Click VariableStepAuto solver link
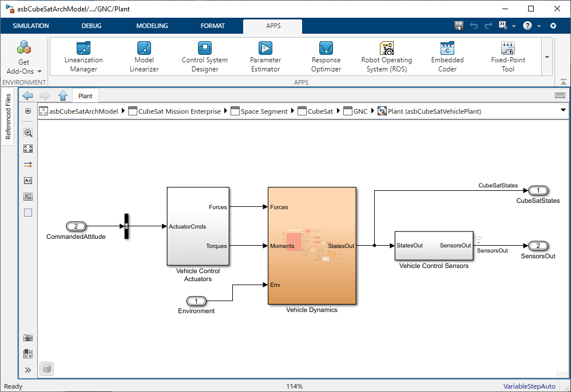This screenshot has height=392, width=571. [529, 386]
